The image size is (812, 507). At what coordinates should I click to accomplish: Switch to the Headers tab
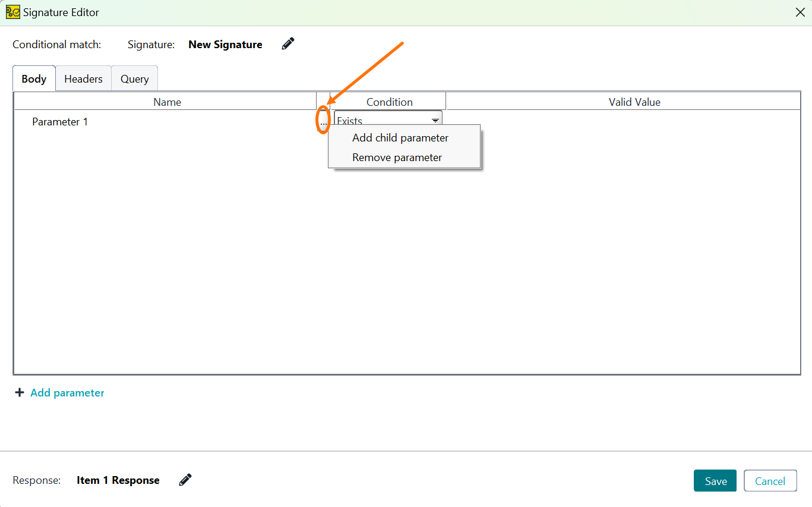point(83,78)
